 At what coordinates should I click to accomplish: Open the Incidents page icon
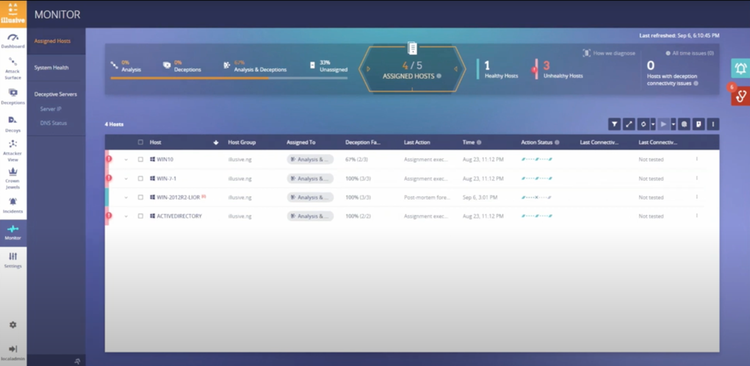(x=13, y=201)
